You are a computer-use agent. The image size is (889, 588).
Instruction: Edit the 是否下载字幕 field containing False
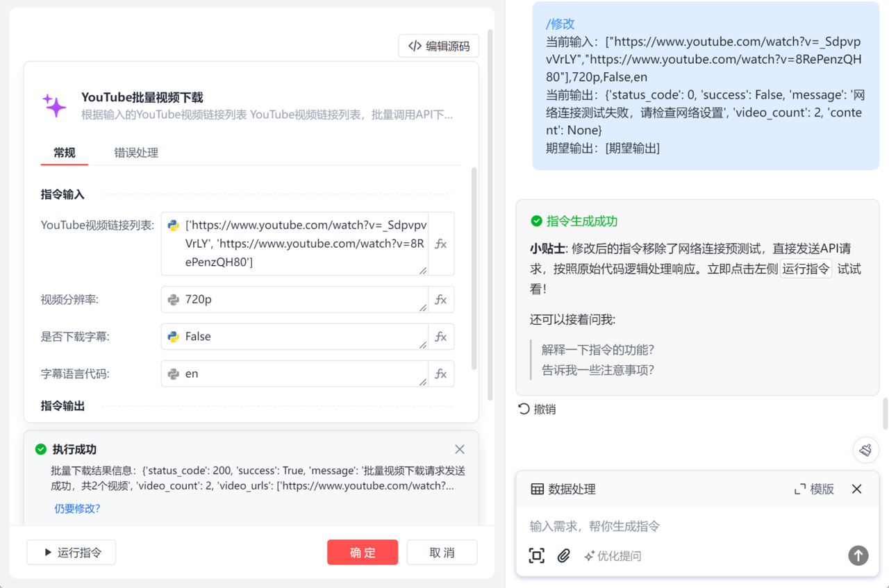(295, 337)
